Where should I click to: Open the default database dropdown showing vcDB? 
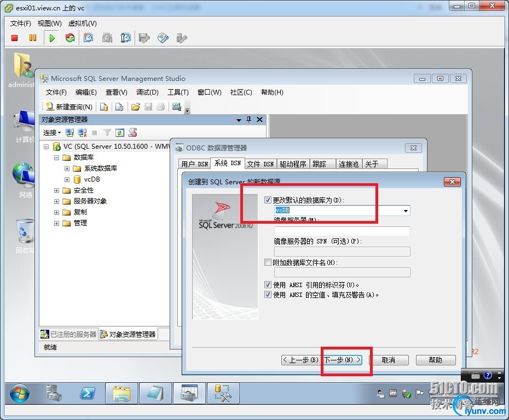coord(406,211)
